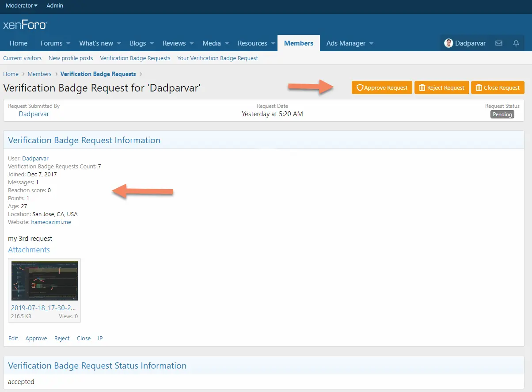Screen dimensions: 532x392
Task: Open the attachment screenshot thumbnail
Action: [x=45, y=281]
